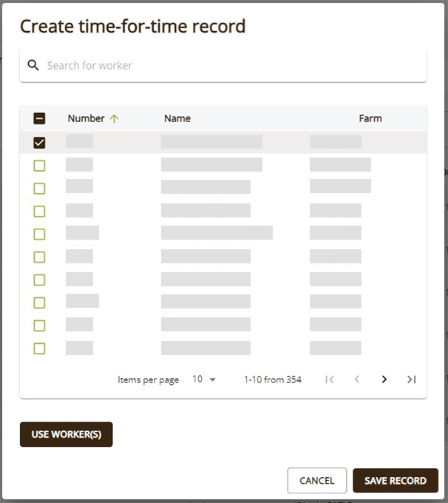Click the SAVE RECORD button
Screen dimensions: 448x503
[x=396, y=480]
